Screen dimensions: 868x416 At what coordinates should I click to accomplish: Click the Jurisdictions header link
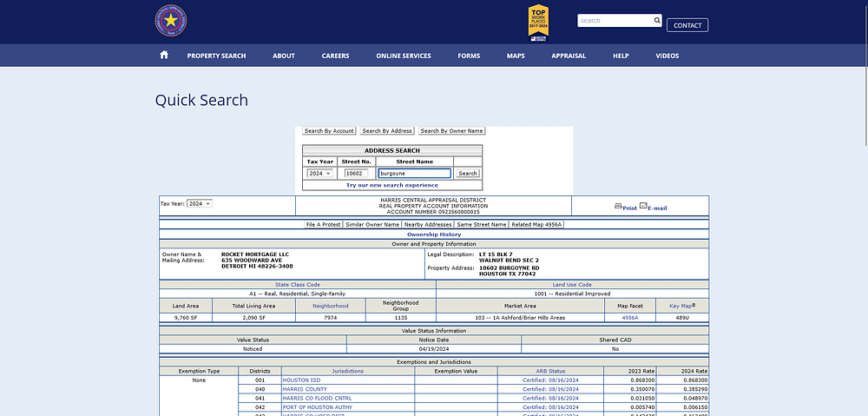pyautogui.click(x=348, y=371)
